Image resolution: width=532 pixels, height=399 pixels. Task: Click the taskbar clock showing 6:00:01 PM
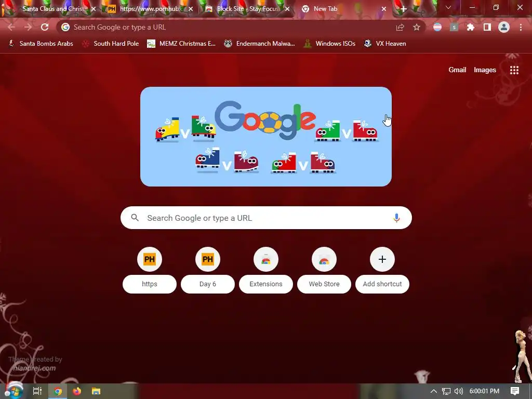[484, 391]
